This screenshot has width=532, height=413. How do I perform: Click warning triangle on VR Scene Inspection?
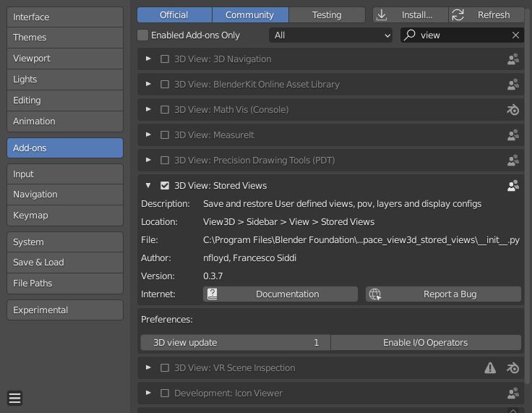coord(490,367)
